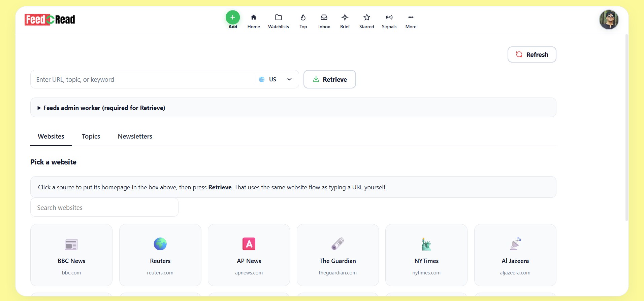Open the Brief sparkle icon
The height and width of the screenshot is (301, 644).
click(345, 17)
